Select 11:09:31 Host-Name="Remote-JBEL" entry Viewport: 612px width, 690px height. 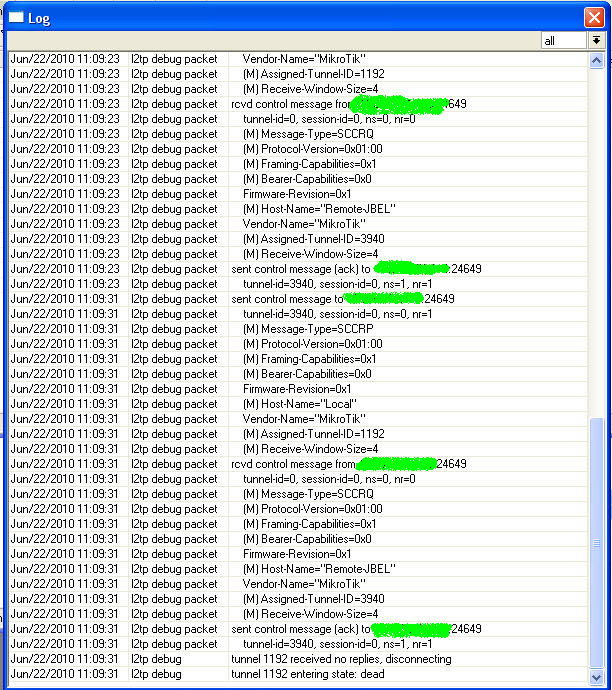click(x=298, y=569)
